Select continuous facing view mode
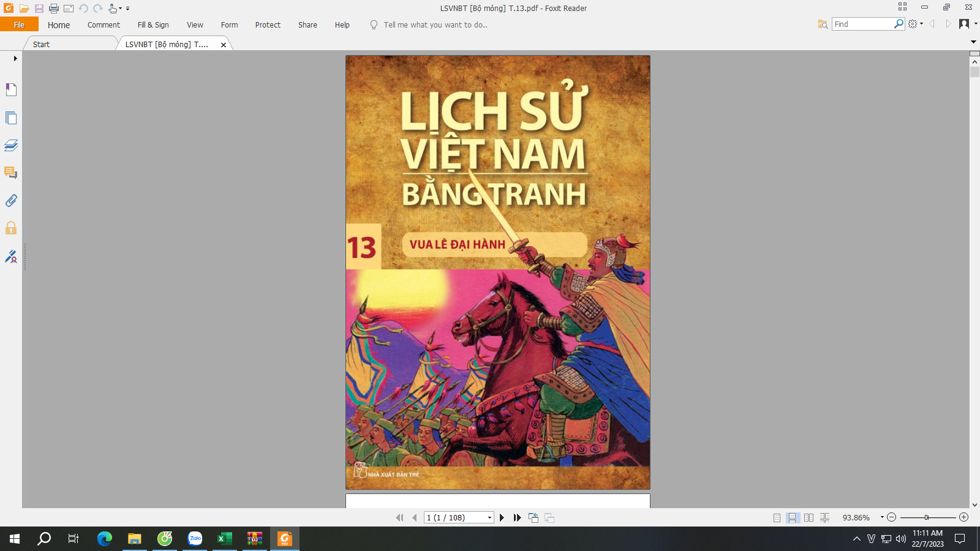Viewport: 980px width, 551px height. (x=825, y=518)
